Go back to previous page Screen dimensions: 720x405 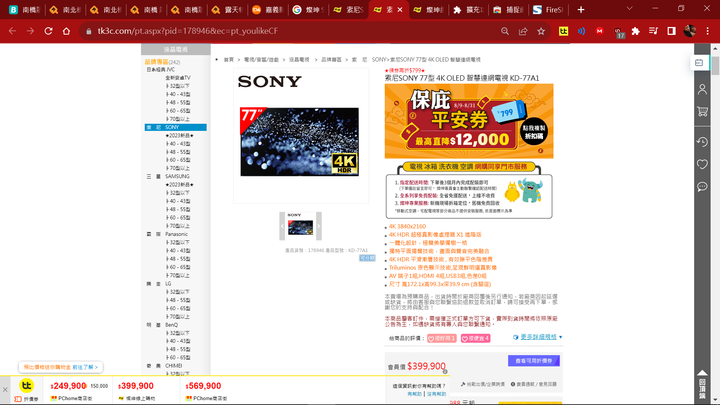12,31
